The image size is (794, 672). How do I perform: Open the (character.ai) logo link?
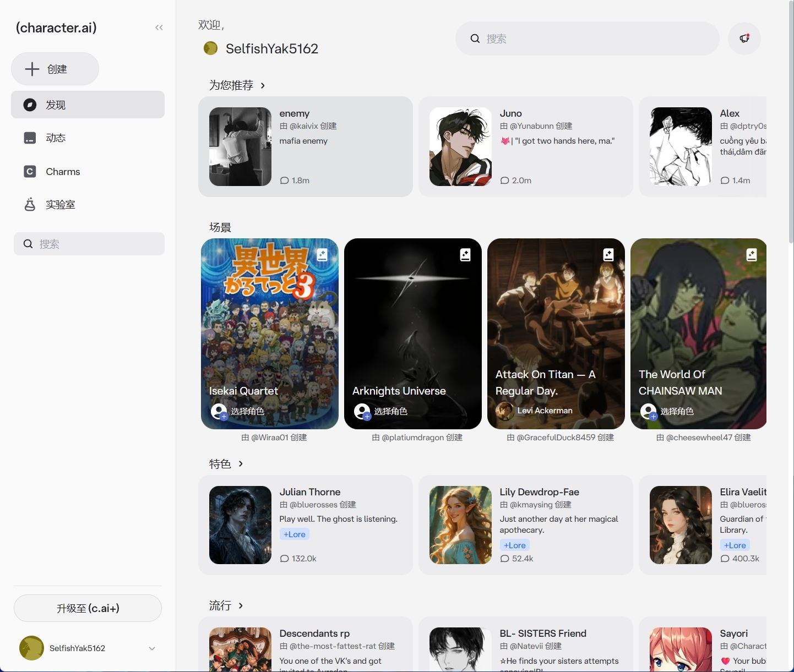pos(56,28)
